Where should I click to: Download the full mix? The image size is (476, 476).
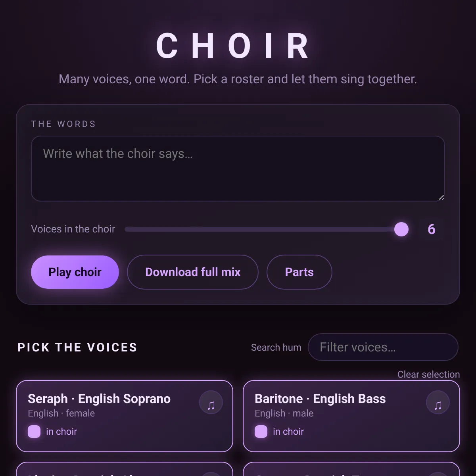point(193,272)
